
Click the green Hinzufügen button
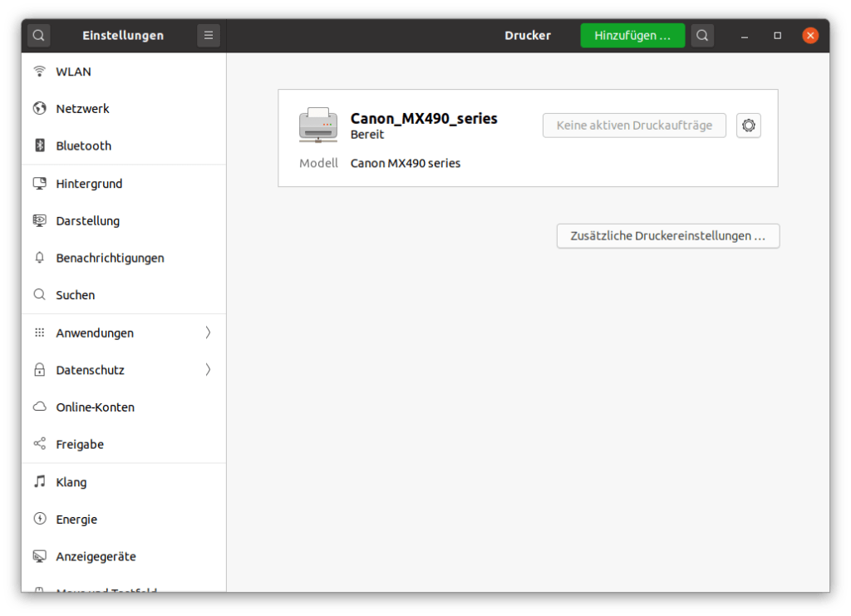pos(632,36)
